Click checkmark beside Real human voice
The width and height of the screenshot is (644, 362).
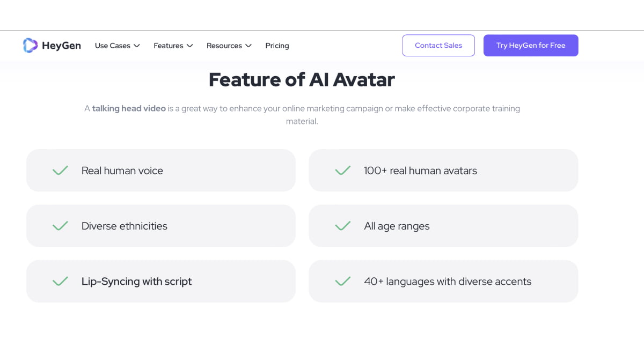click(x=60, y=171)
